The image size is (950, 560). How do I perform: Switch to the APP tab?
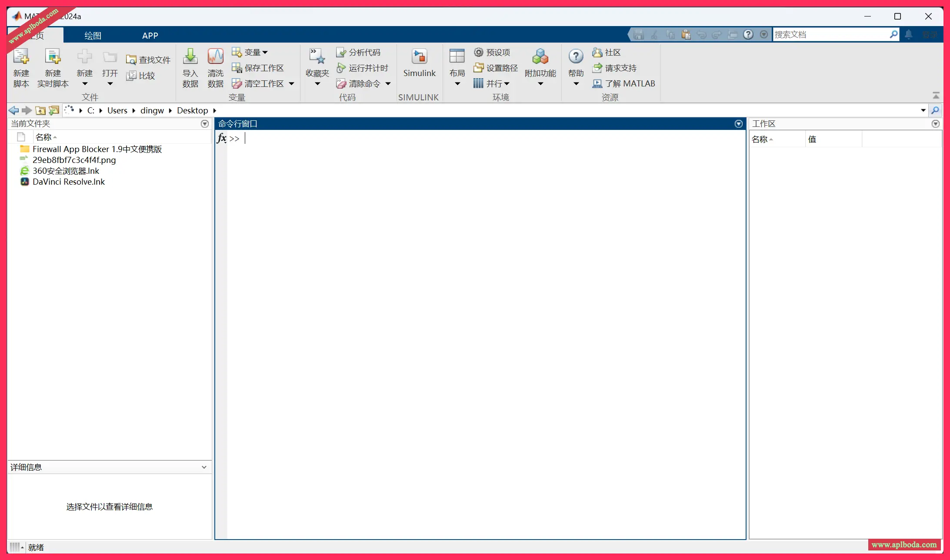(150, 36)
